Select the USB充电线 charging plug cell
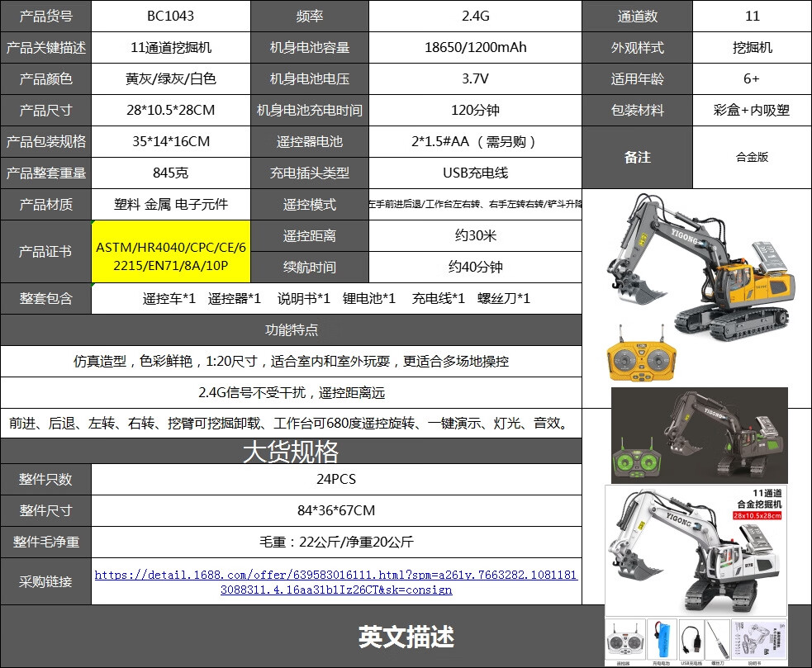The width and height of the screenshot is (812, 668). click(476, 173)
